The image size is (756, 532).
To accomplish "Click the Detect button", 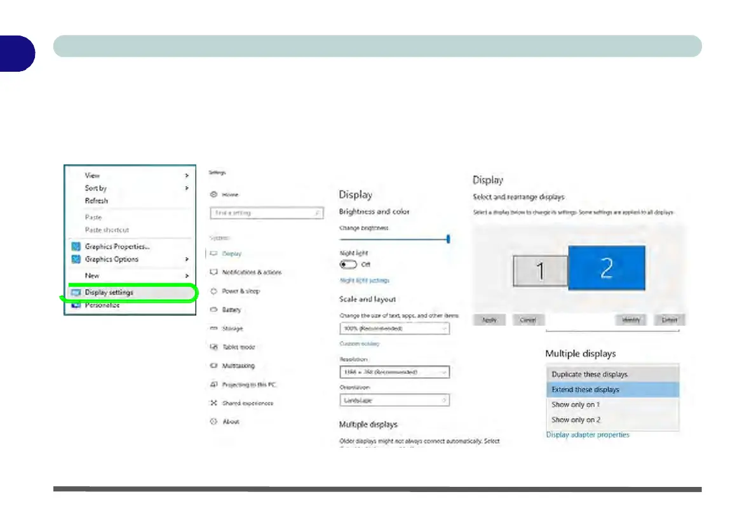I will click(x=669, y=319).
